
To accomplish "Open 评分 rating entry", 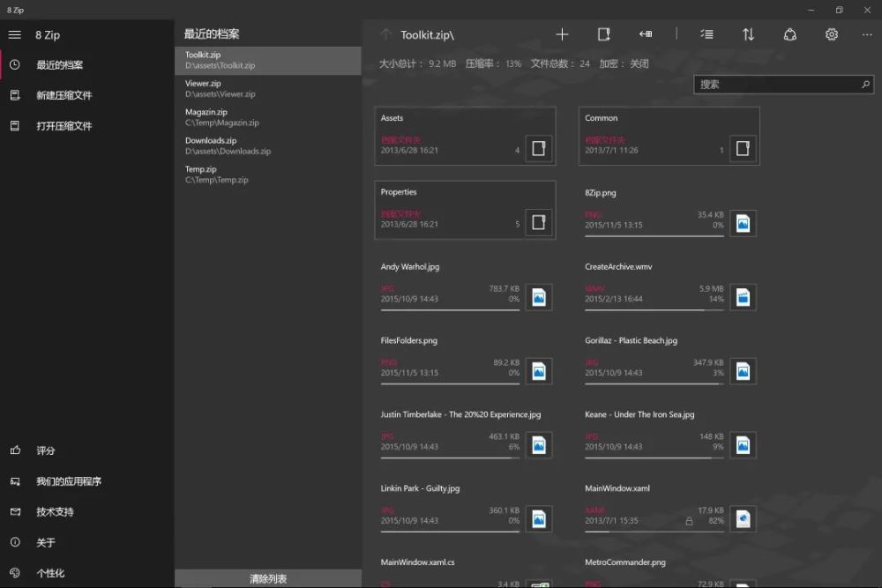I will tap(87, 450).
